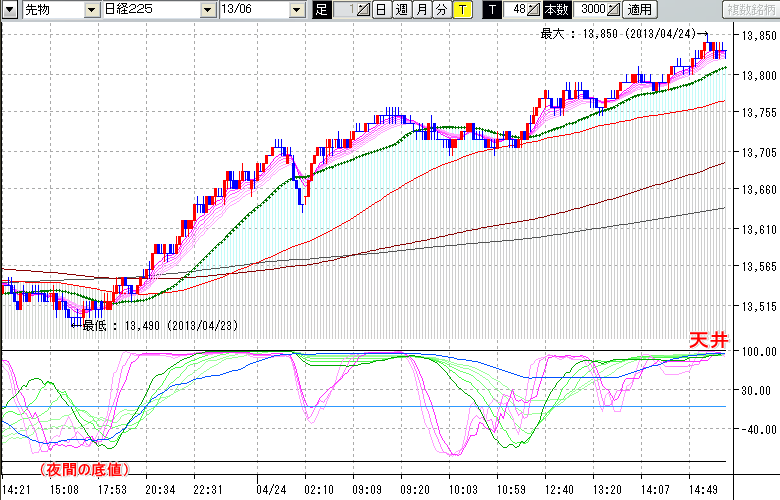Open the leftmost toolbar dropdown arrow
Image resolution: width=780 pixels, height=500 pixels.
click(11, 9)
